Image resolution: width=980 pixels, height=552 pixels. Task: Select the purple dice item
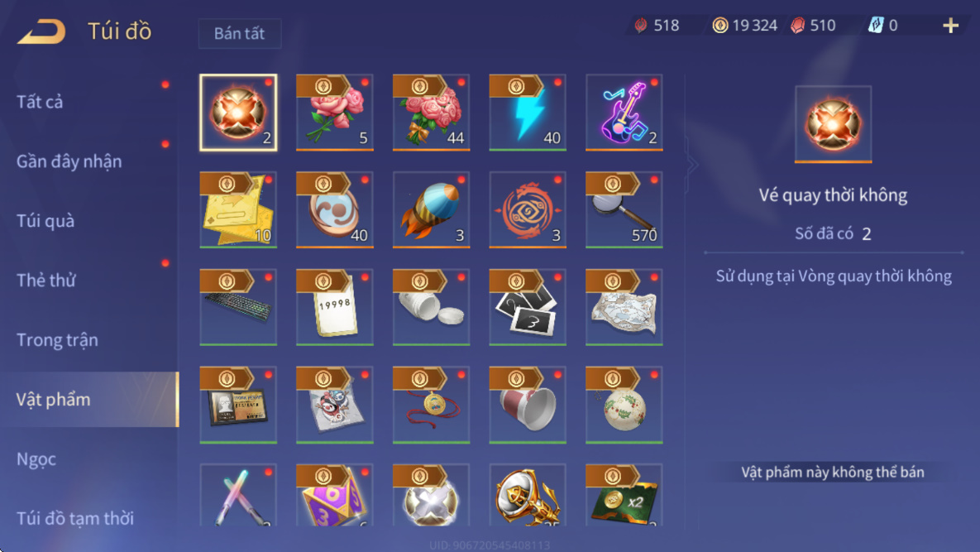334,495
